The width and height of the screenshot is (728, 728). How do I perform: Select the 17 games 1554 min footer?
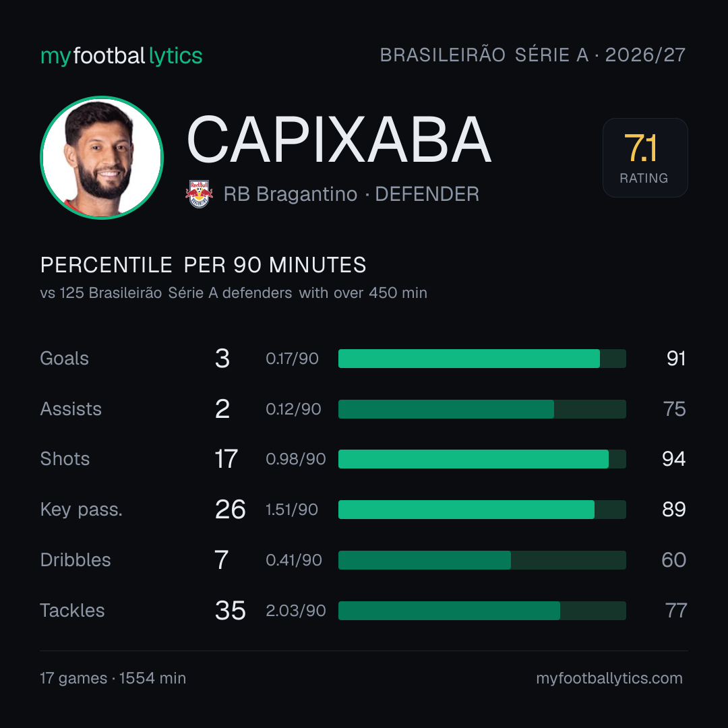coord(113,678)
